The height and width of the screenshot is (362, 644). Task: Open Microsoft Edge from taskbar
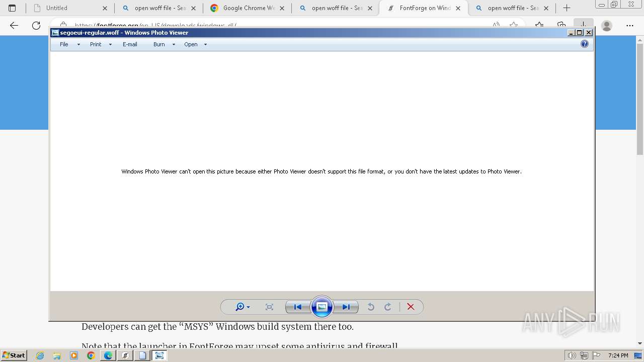pyautogui.click(x=108, y=355)
